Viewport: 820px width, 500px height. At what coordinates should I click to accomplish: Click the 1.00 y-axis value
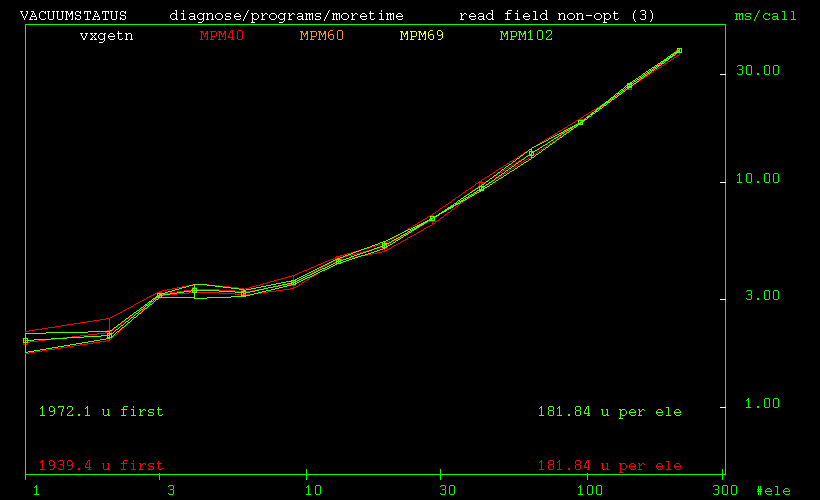tap(762, 404)
